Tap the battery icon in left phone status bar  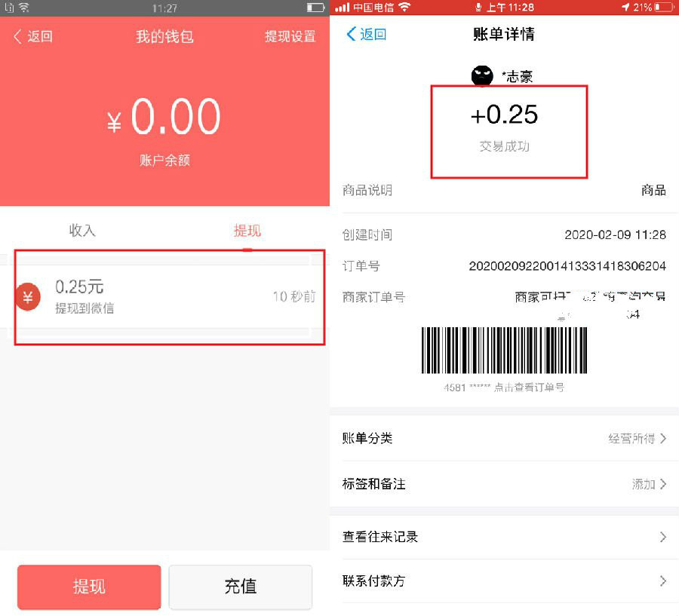(x=315, y=8)
